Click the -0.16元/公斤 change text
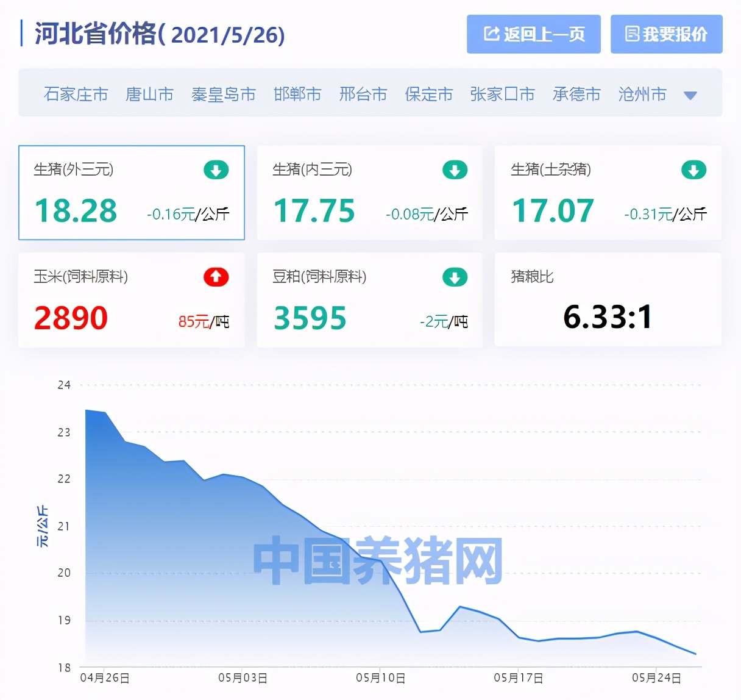 click(188, 214)
